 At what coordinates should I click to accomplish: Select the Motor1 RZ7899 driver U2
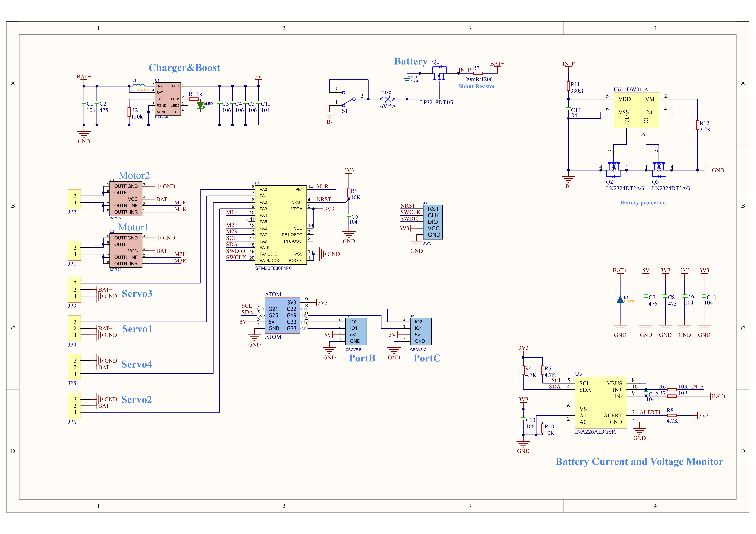[126, 251]
